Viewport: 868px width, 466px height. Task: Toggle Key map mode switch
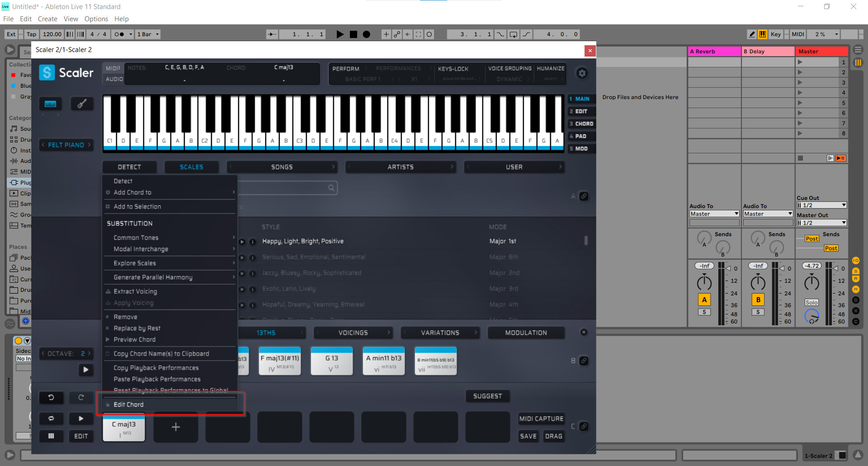tap(776, 34)
